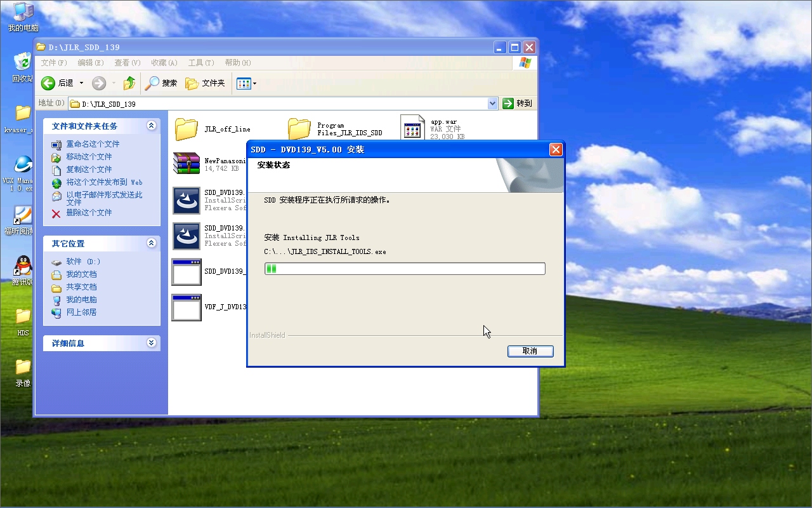Select the Program Files_JLR_IDS_SDD folder
The image size is (812, 508).
(335, 129)
